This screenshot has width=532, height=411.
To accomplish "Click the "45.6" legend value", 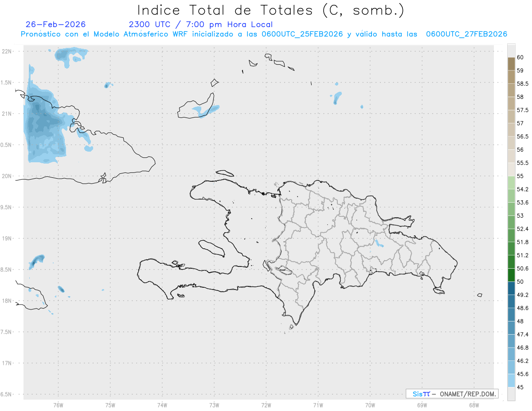I will (x=522, y=374).
